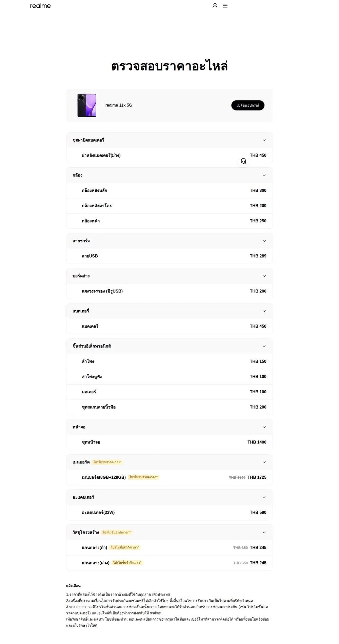Collapse the สายชาร์จ section chevron

(264, 241)
